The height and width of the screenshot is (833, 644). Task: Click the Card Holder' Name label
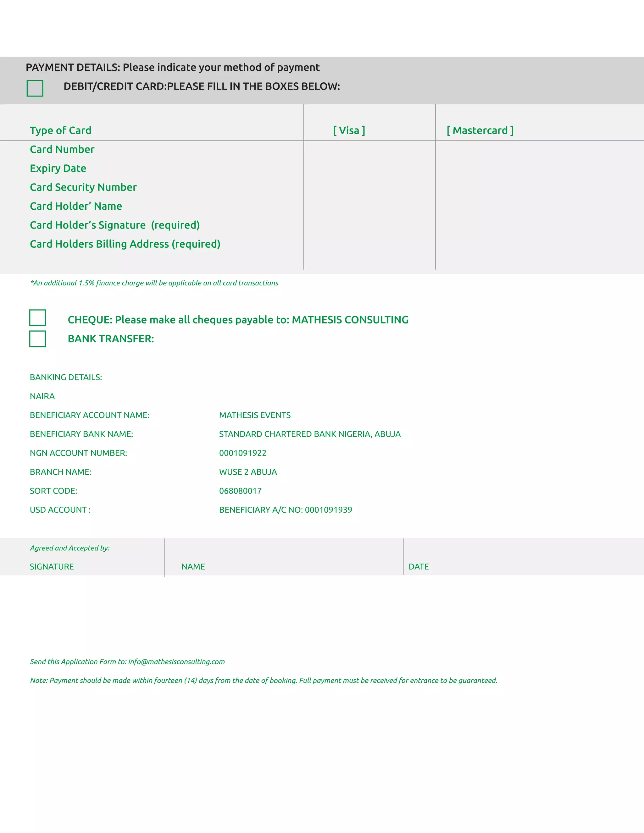point(76,206)
